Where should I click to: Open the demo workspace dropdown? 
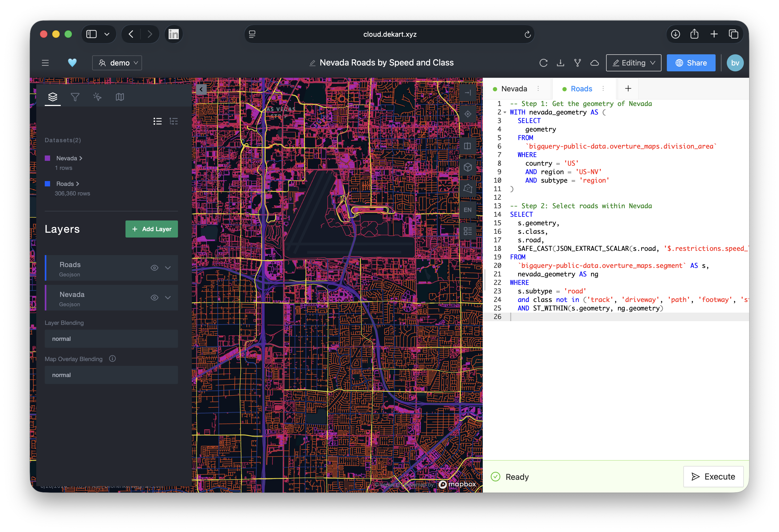tap(117, 63)
